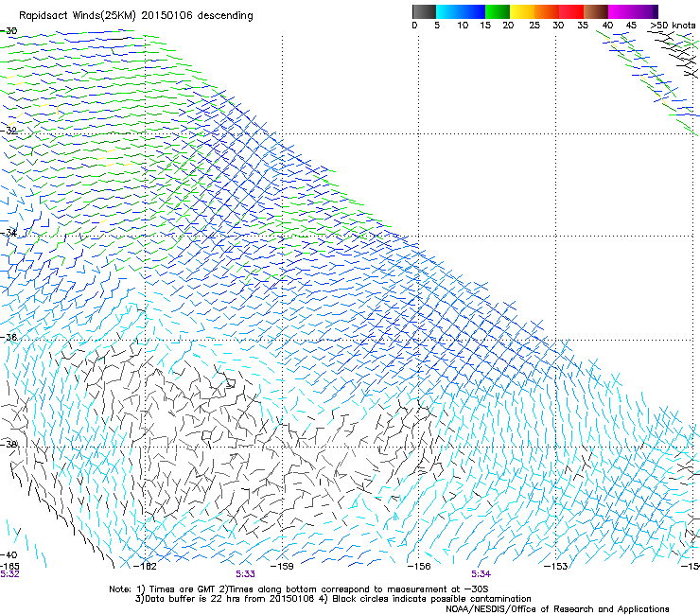Click the purple '5:32' time label
Screen dimensions: 700x615
click(x=9, y=574)
